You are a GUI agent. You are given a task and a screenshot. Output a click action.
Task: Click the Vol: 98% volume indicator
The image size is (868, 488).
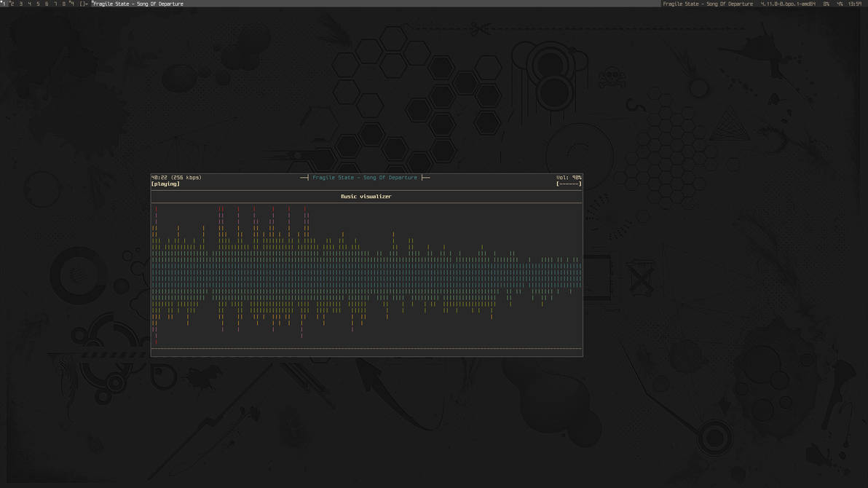[569, 178]
